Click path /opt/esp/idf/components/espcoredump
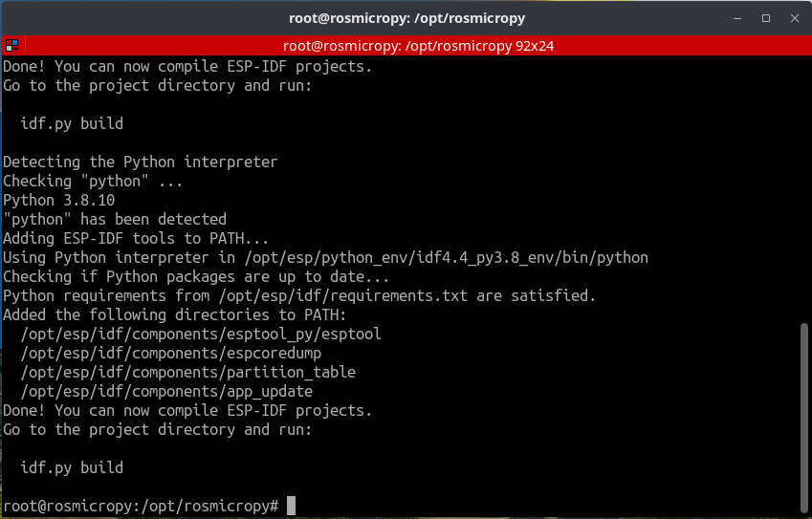Image resolution: width=812 pixels, height=519 pixels. coord(171,353)
